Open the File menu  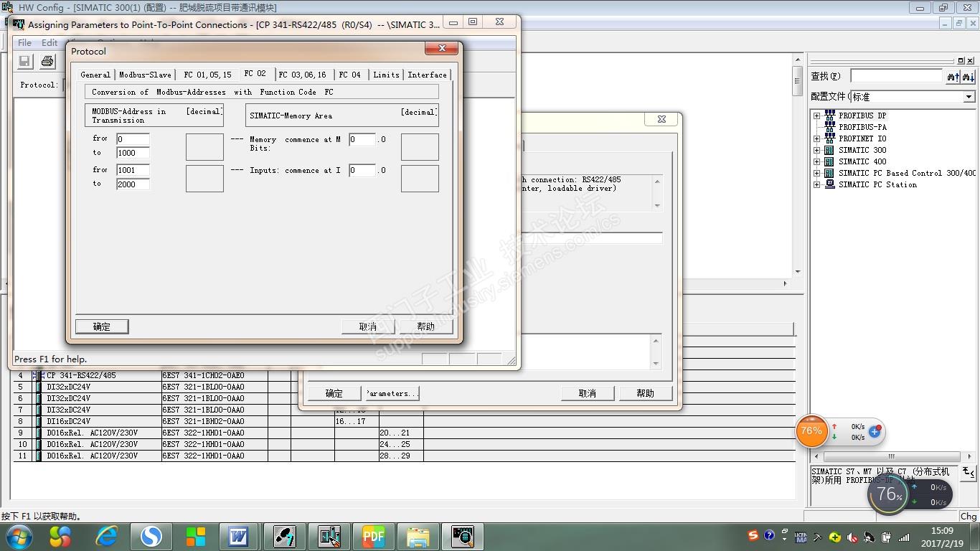pyautogui.click(x=24, y=42)
